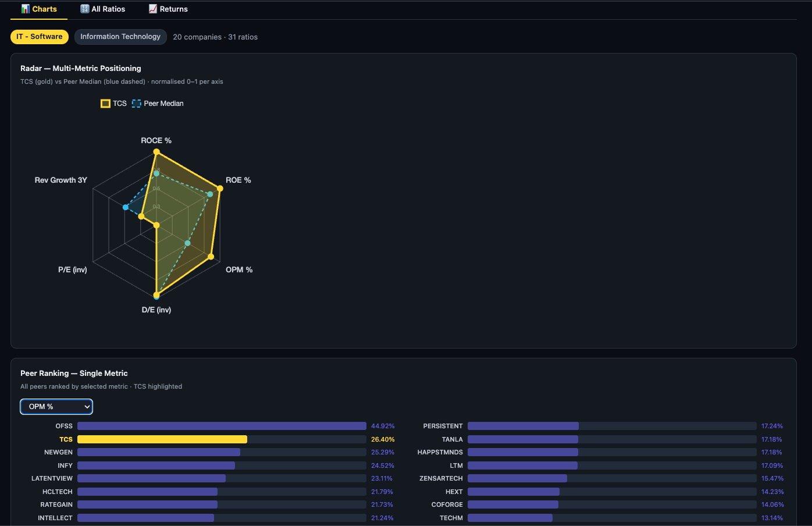Click the highlighted TCS bar in ranking
The width and height of the screenshot is (812, 526).
pos(162,439)
